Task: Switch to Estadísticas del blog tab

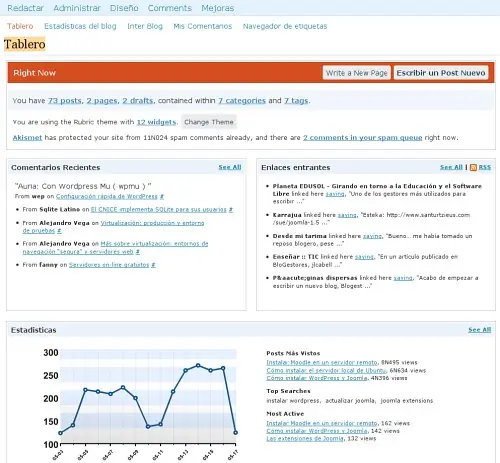Action: 80,26
